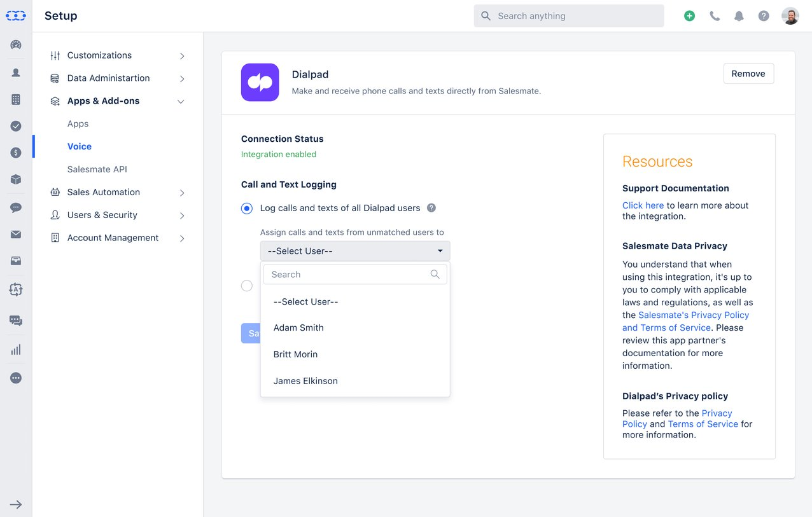
Task: Click the Search box inside user dropdown
Action: pyautogui.click(x=355, y=274)
